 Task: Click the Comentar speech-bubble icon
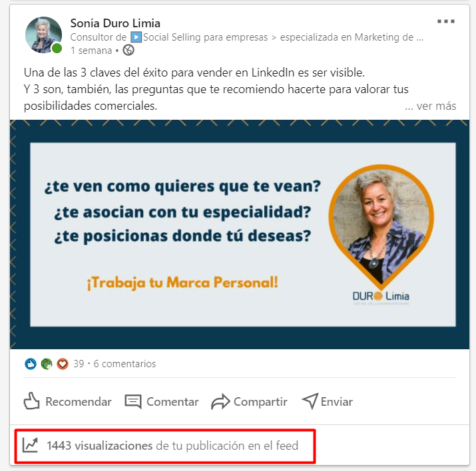point(133,402)
